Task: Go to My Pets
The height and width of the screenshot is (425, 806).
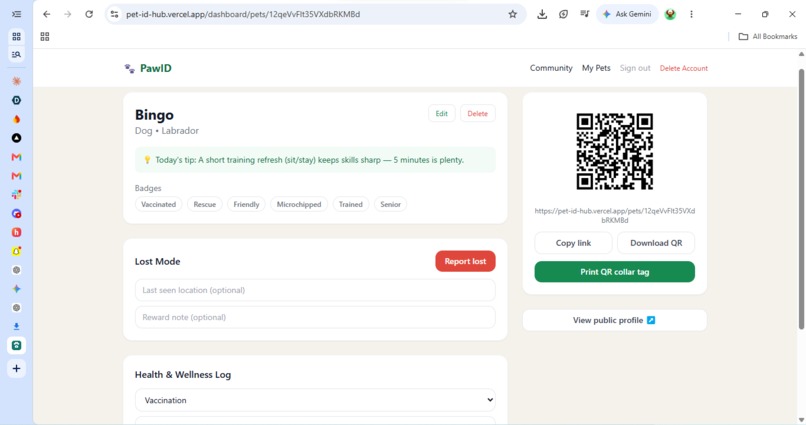Action: [596, 68]
